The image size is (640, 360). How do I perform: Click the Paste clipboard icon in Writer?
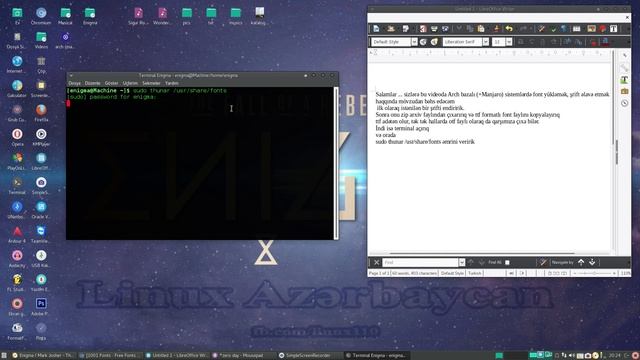tap(481, 29)
